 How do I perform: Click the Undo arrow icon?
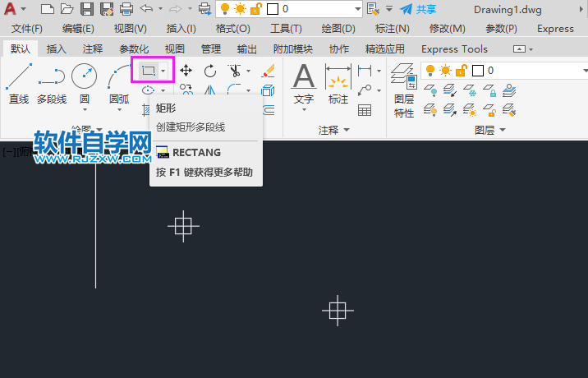146,8
